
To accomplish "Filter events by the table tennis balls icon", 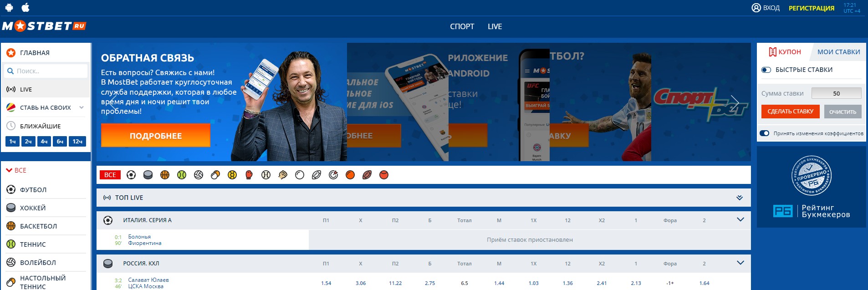I will click(215, 175).
